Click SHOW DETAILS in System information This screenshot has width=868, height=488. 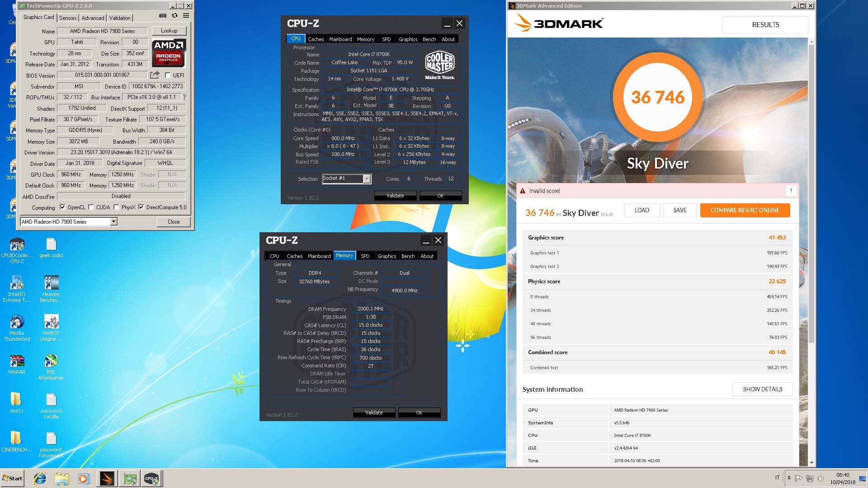[x=762, y=389]
